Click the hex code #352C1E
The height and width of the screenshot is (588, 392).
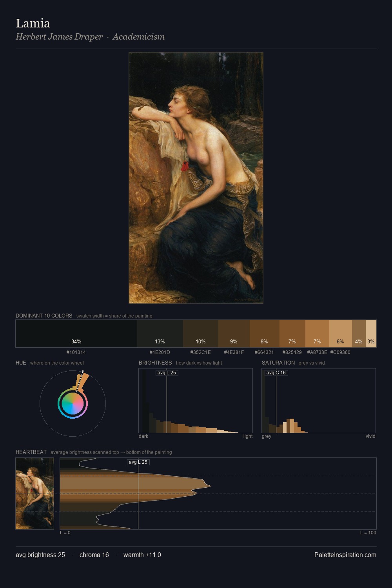201,352
